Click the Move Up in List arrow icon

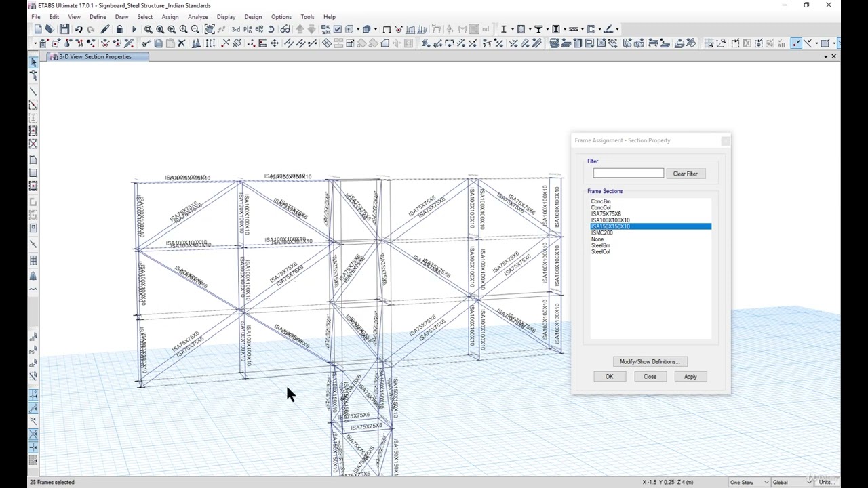click(x=299, y=29)
